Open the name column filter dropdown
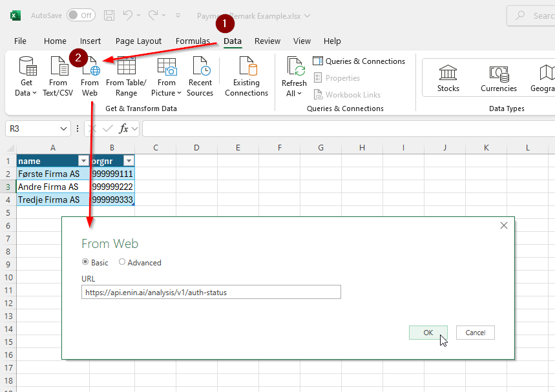 [x=83, y=161]
